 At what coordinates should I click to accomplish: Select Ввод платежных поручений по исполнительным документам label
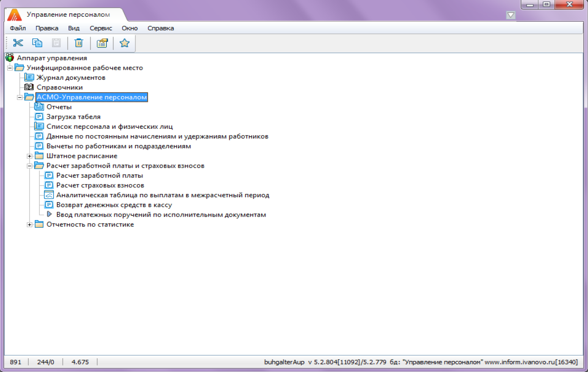click(x=161, y=215)
